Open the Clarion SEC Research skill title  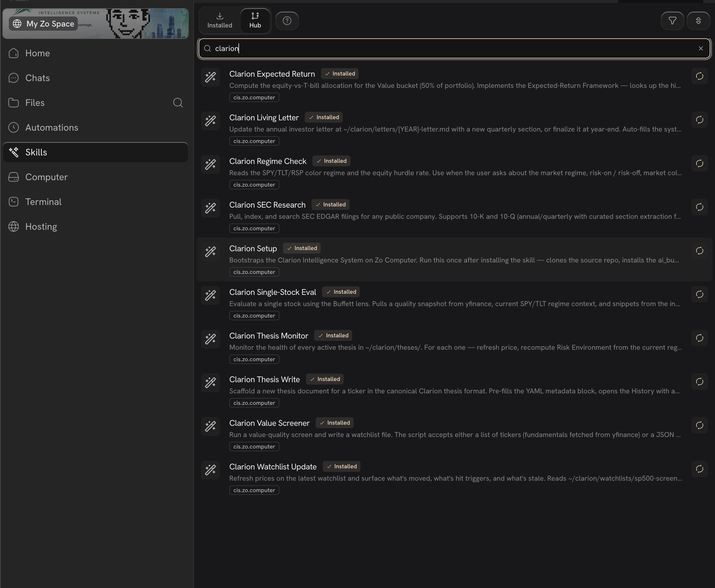[267, 205]
